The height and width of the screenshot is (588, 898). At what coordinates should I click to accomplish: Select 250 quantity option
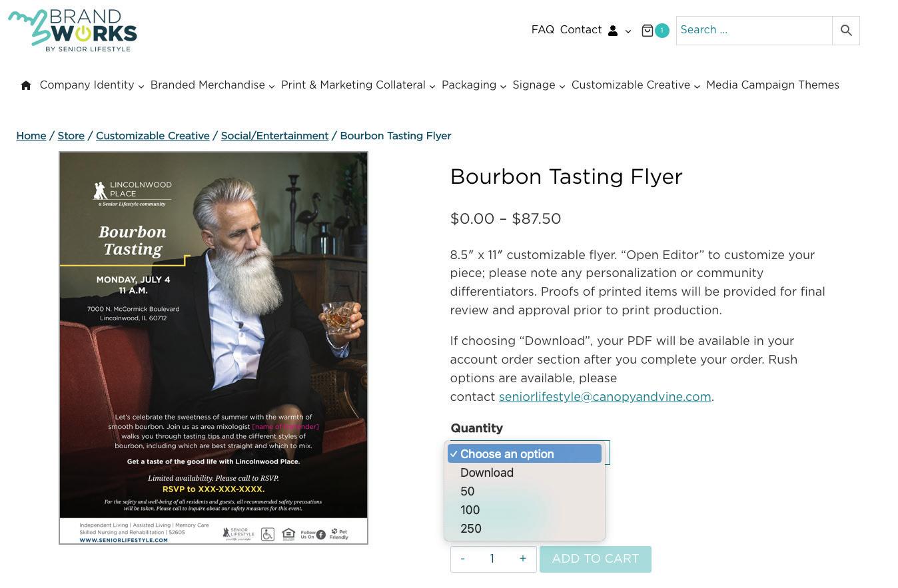[x=524, y=529]
